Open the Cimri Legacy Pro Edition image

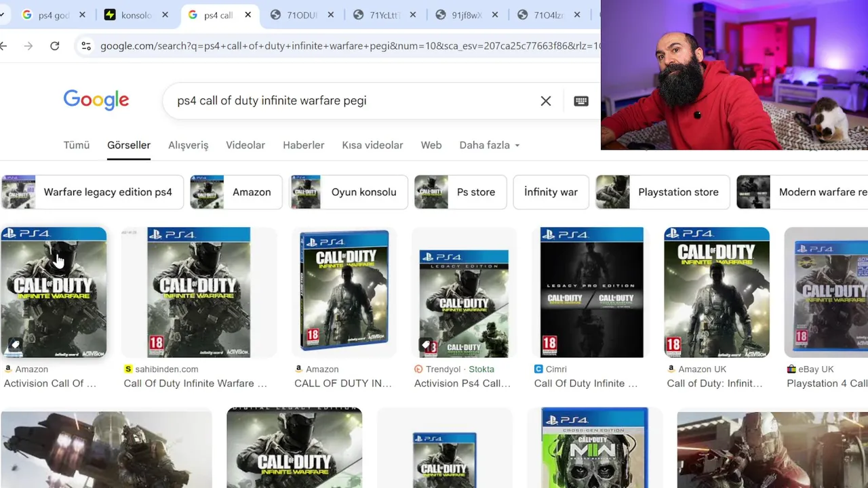click(591, 292)
